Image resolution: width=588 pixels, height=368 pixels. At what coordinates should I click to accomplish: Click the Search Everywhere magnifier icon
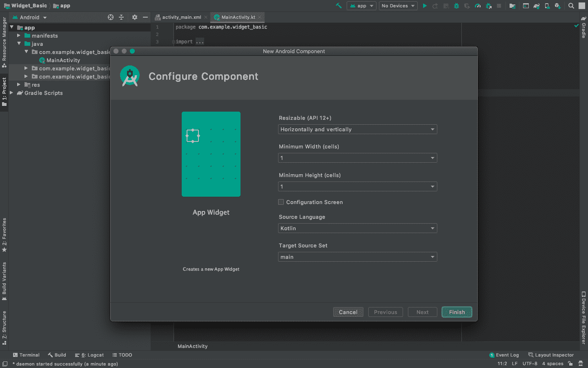click(x=571, y=6)
